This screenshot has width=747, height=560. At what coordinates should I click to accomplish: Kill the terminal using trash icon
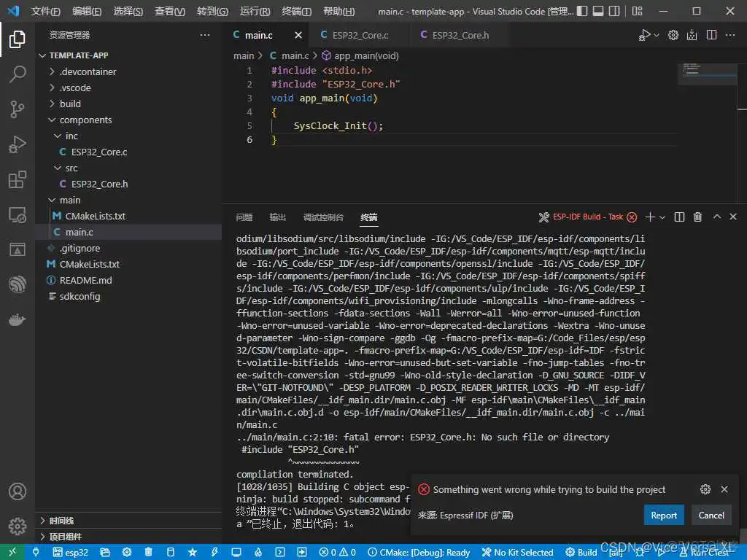point(697,217)
